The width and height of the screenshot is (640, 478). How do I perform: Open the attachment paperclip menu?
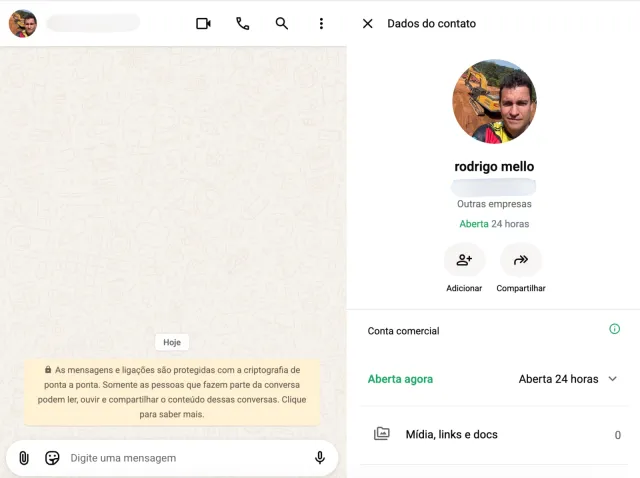tap(24, 458)
